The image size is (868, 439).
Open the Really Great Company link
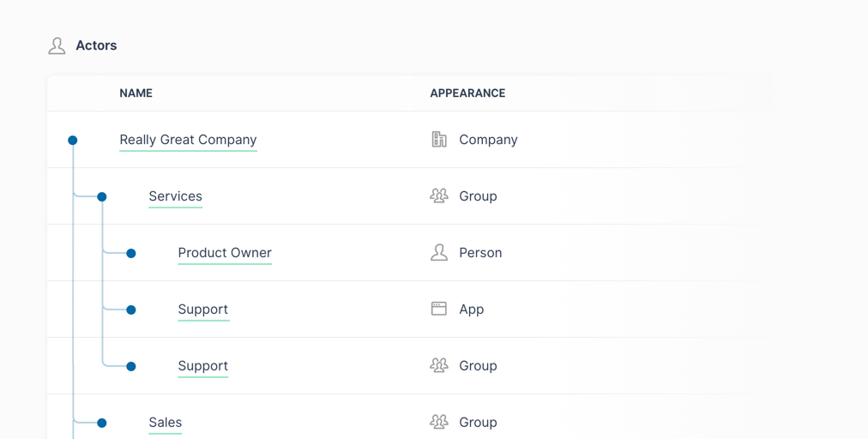(x=188, y=140)
